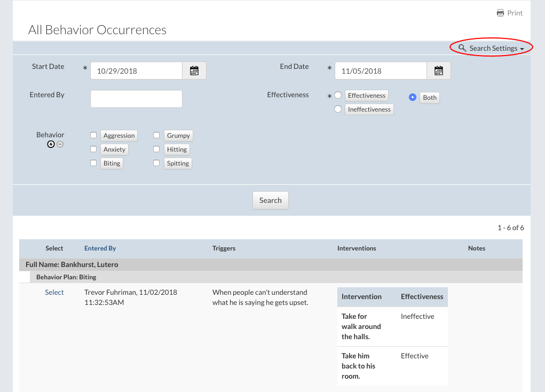Open the End Date calendar picker

[439, 70]
